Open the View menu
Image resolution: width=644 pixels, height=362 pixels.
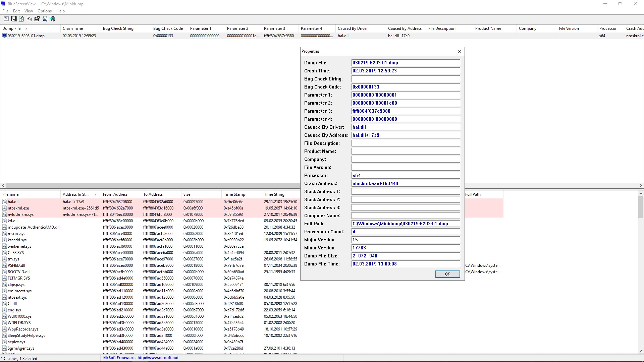coord(29,11)
